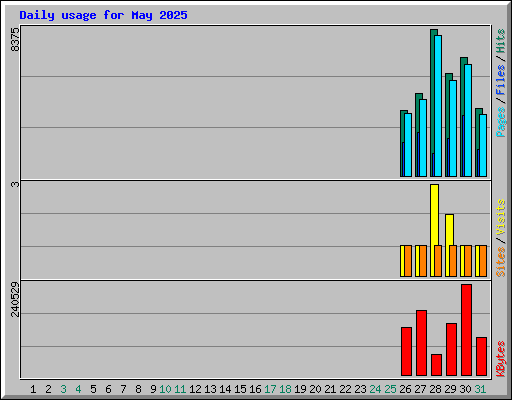Click the red KBytes bar for day 27

pyautogui.click(x=421, y=343)
